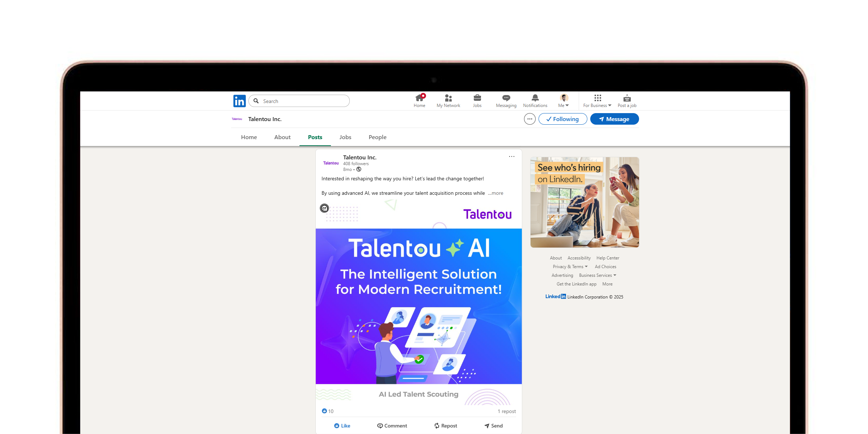868x434 pixels.
Task: Expand post text with ...more link
Action: point(495,193)
